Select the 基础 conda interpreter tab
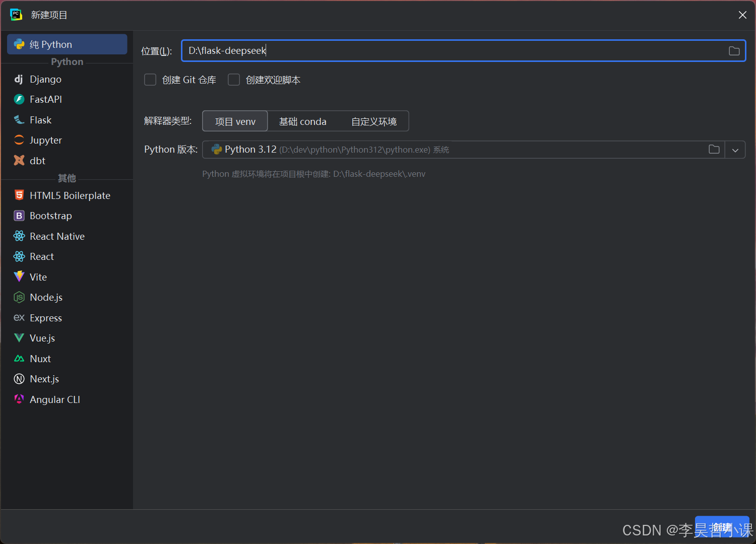The height and width of the screenshot is (544, 756). (303, 121)
